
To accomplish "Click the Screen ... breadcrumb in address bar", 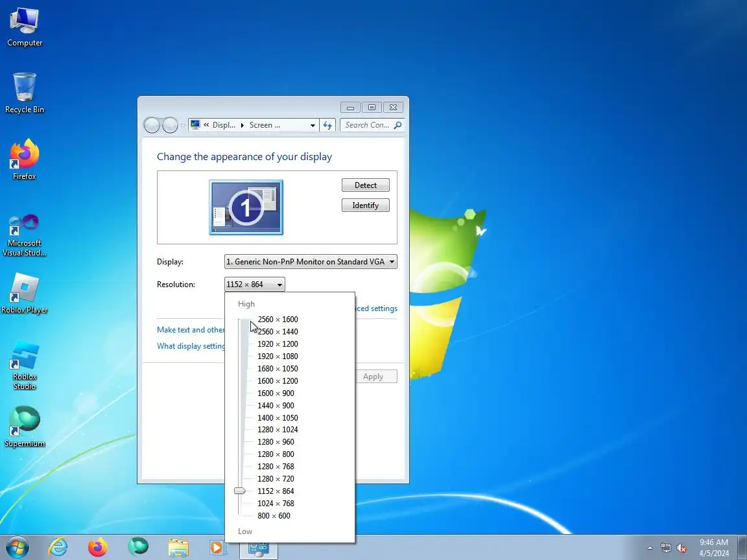I will tap(265, 125).
